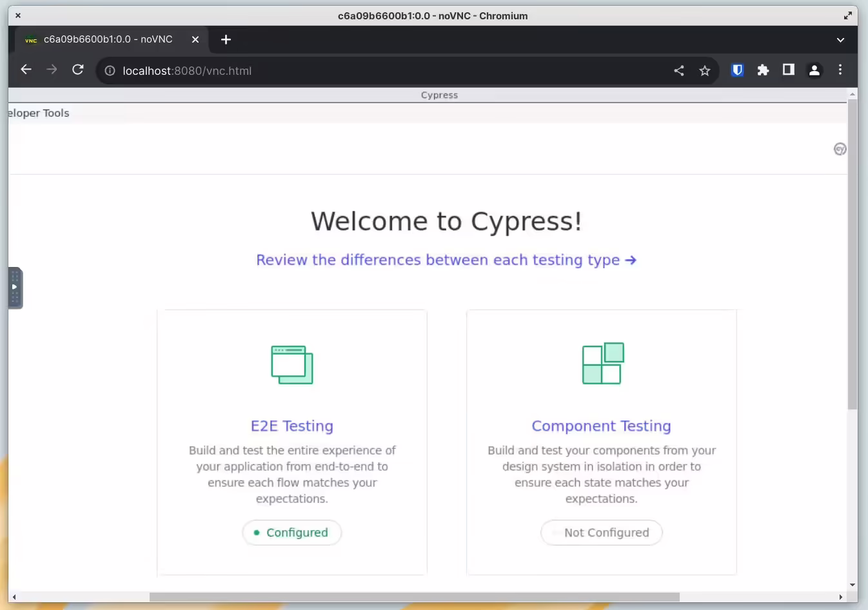Click the Cypress cy logo icon
Viewport: 868px width, 610px height.
(x=840, y=149)
